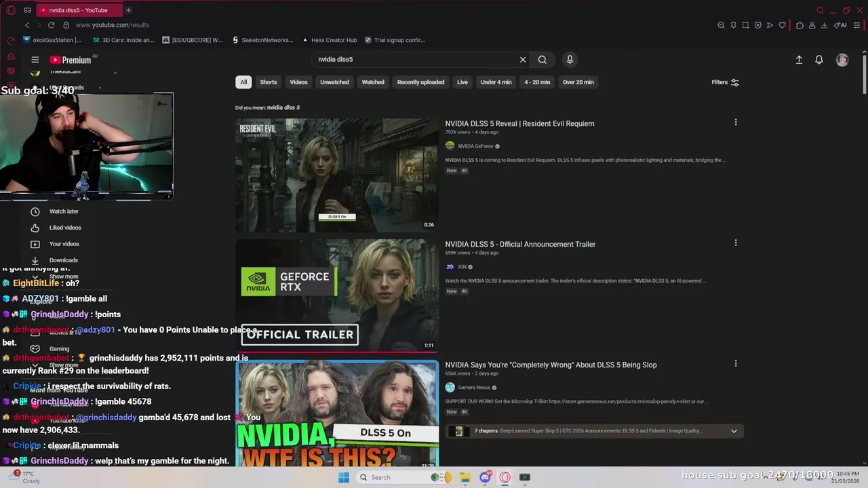This screenshot has width=868, height=488.
Task: Open the Filters panel
Action: (725, 82)
